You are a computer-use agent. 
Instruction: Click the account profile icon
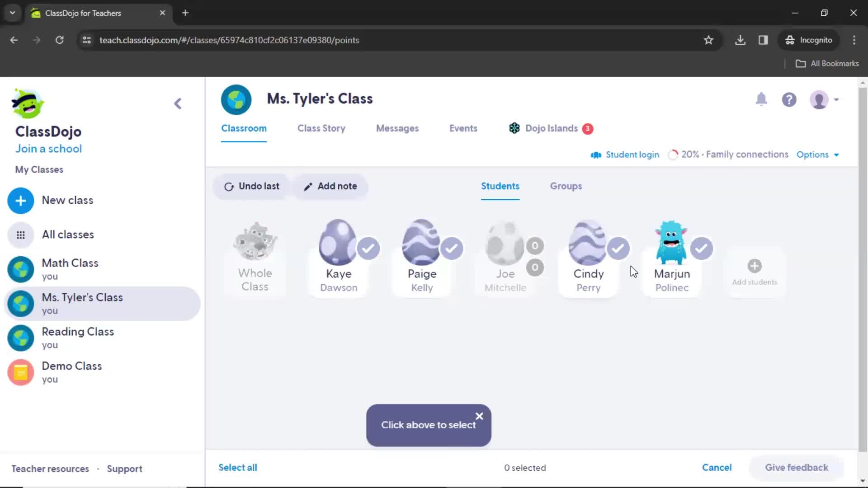click(x=820, y=99)
